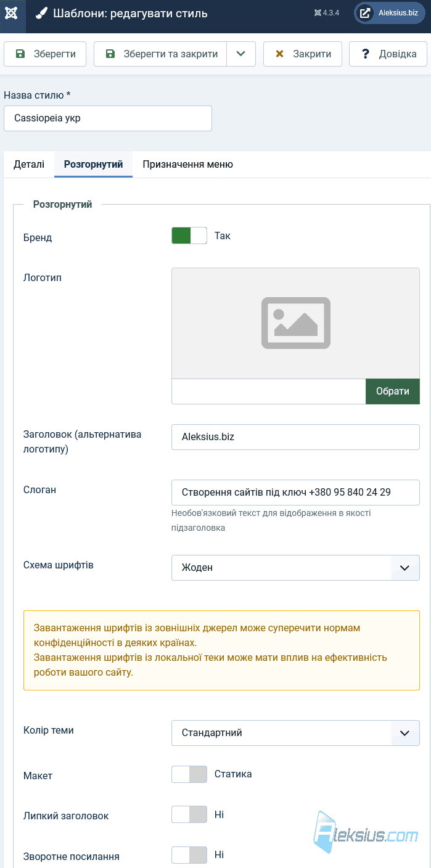Click the 'Розгорнутий' fieldset legend
The image size is (431, 868).
coord(63,204)
